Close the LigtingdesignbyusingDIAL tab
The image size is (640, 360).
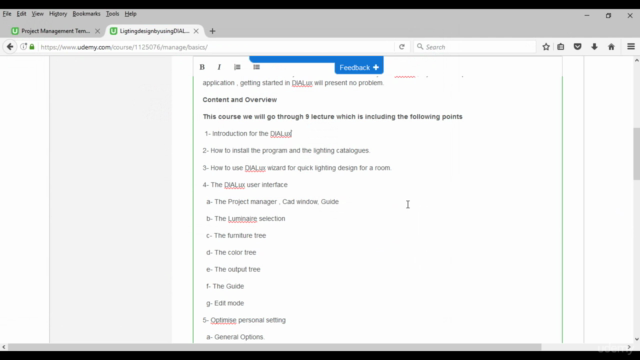pos(196,31)
